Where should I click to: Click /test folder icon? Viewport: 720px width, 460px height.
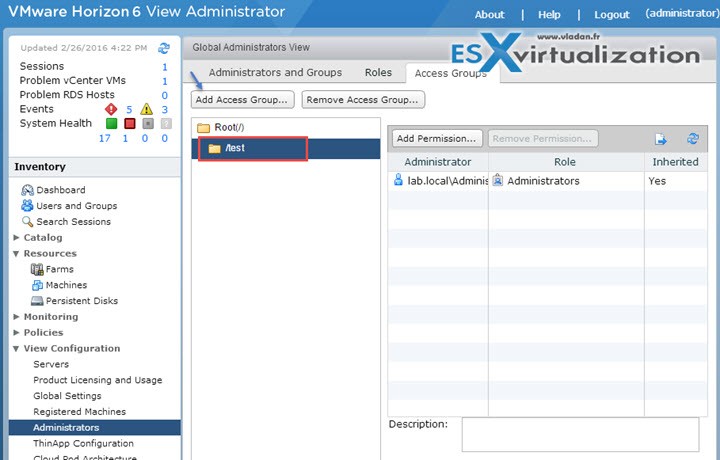(x=214, y=148)
